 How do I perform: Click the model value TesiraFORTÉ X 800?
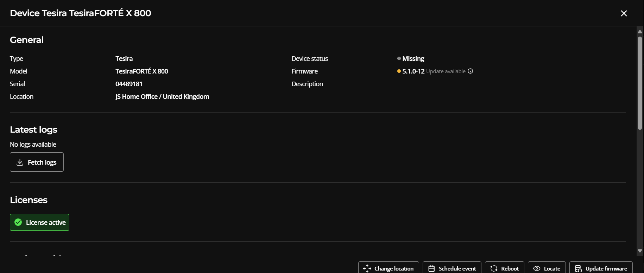click(142, 71)
